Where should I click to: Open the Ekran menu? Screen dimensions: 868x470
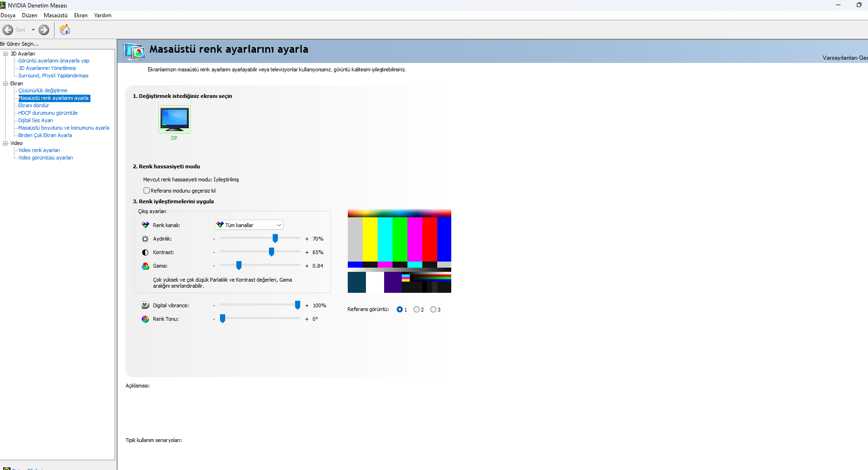click(81, 15)
